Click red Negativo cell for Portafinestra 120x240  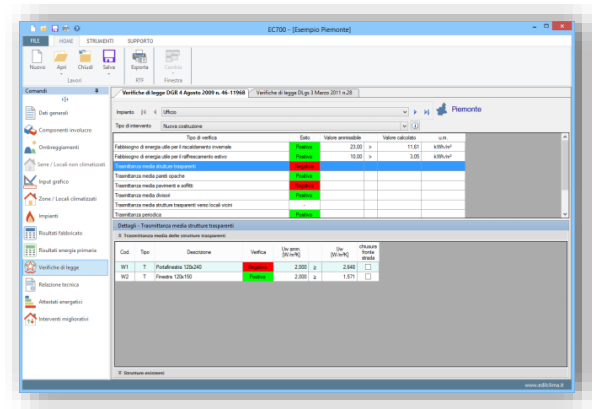coord(258,266)
